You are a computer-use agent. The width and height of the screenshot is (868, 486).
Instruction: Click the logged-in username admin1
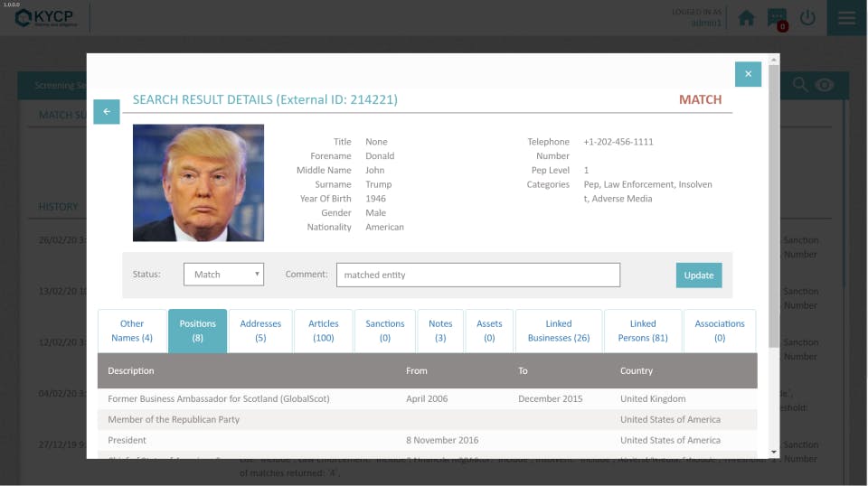coord(706,23)
